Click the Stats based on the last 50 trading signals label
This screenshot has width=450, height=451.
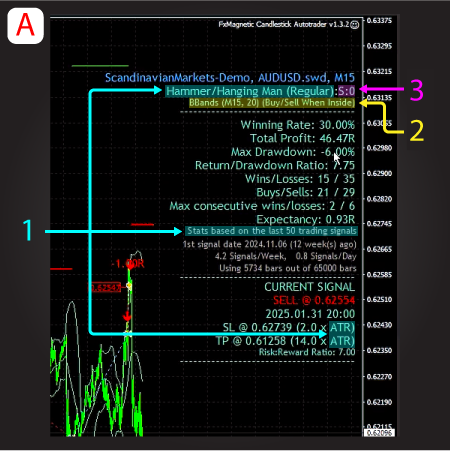point(271,231)
